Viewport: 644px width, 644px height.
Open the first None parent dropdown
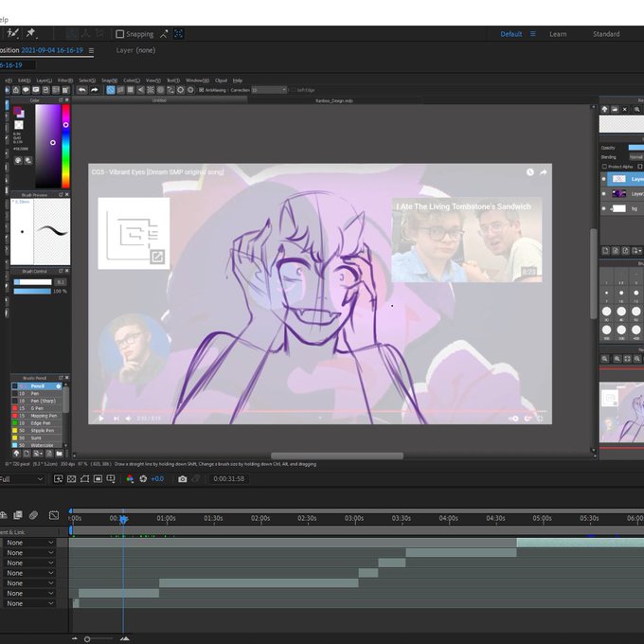pos(28,543)
